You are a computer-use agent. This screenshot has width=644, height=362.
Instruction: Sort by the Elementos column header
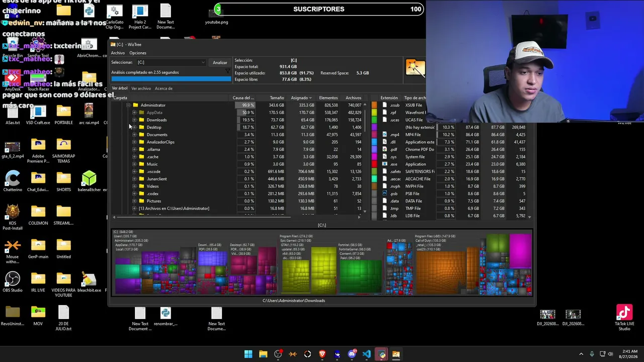click(x=328, y=98)
